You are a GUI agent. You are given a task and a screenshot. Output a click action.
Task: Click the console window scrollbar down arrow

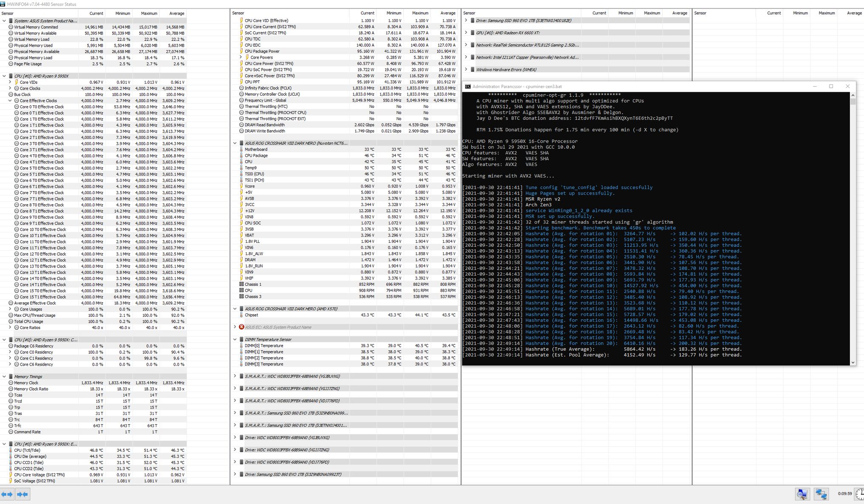click(853, 362)
